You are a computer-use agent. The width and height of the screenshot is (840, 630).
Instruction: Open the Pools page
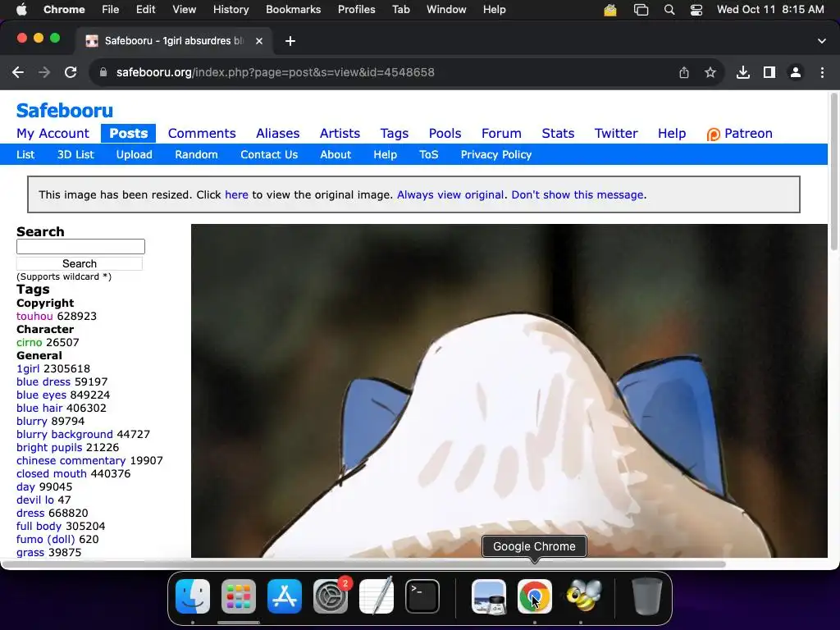(445, 134)
